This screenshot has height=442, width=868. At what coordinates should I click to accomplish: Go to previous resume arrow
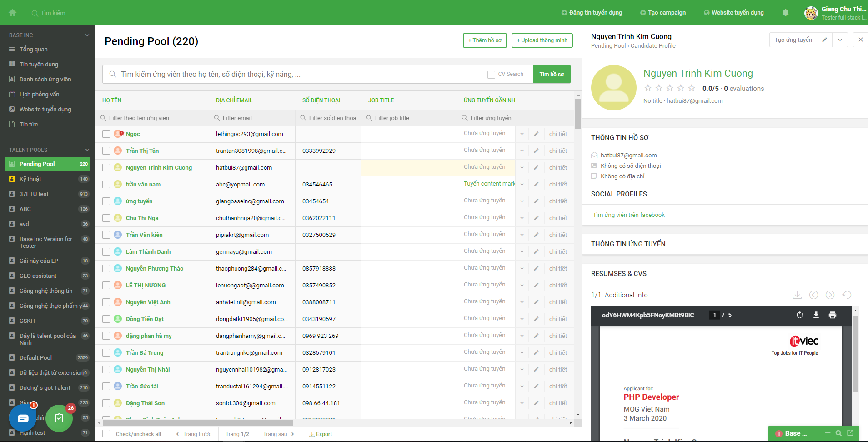pos(813,295)
